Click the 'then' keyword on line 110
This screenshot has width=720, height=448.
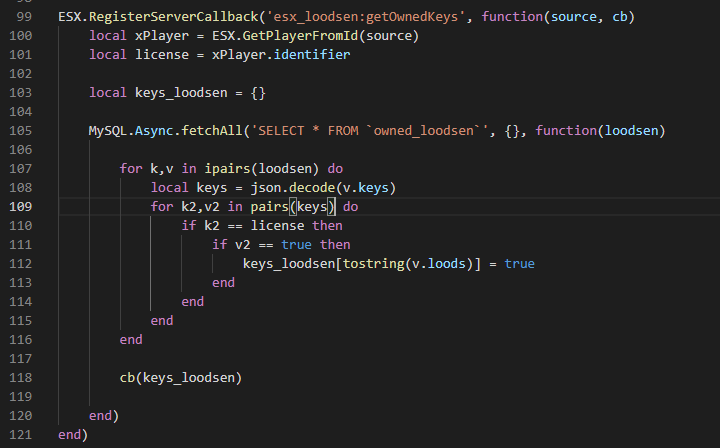coord(327,226)
